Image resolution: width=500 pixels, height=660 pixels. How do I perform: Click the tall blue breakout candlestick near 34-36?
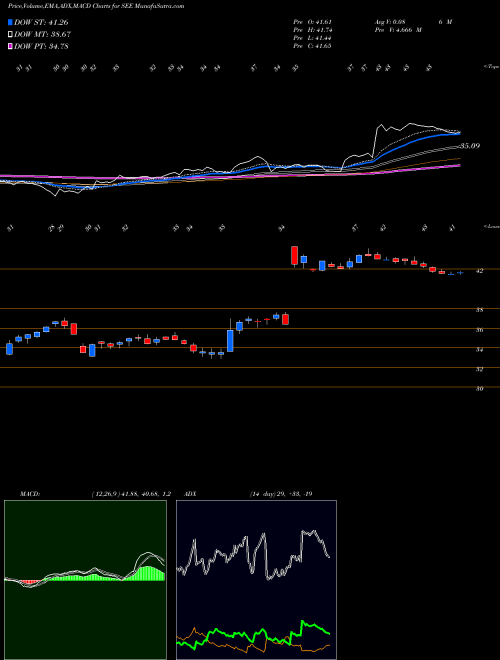230,339
